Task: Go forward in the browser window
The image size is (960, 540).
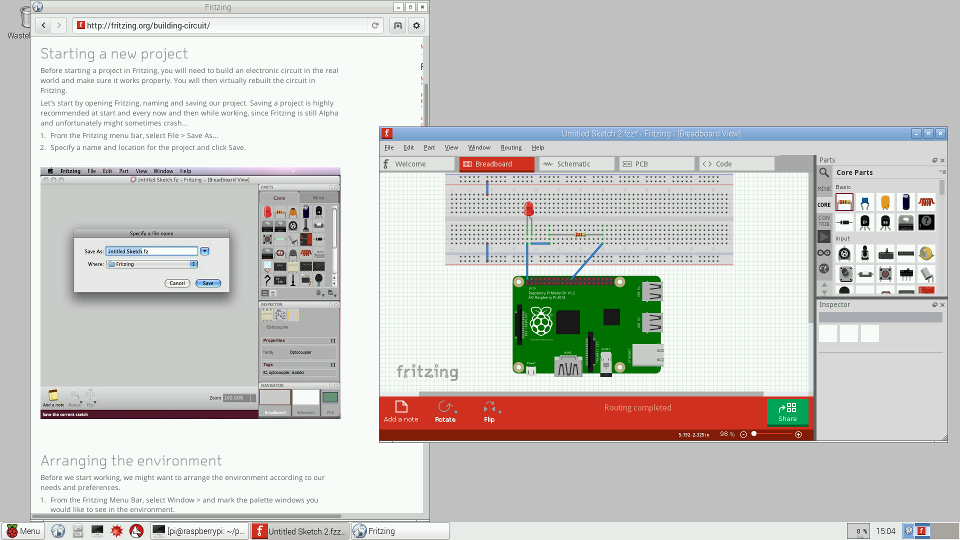Action: [x=59, y=26]
